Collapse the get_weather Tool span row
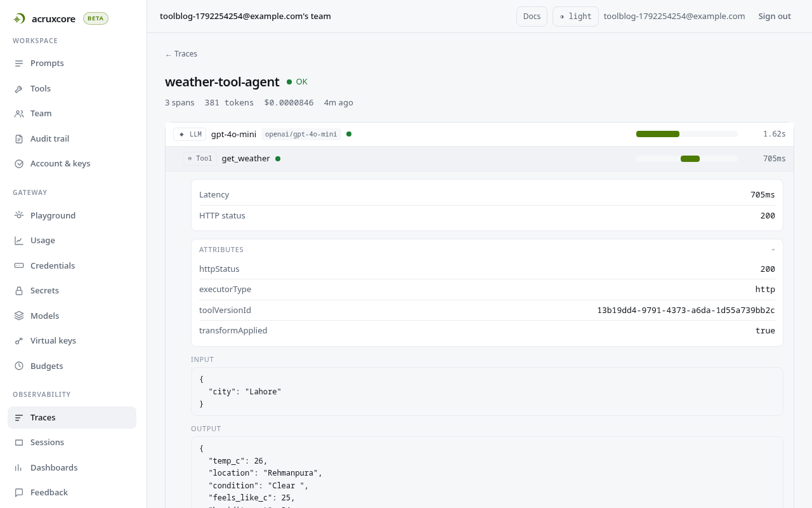 [x=480, y=159]
